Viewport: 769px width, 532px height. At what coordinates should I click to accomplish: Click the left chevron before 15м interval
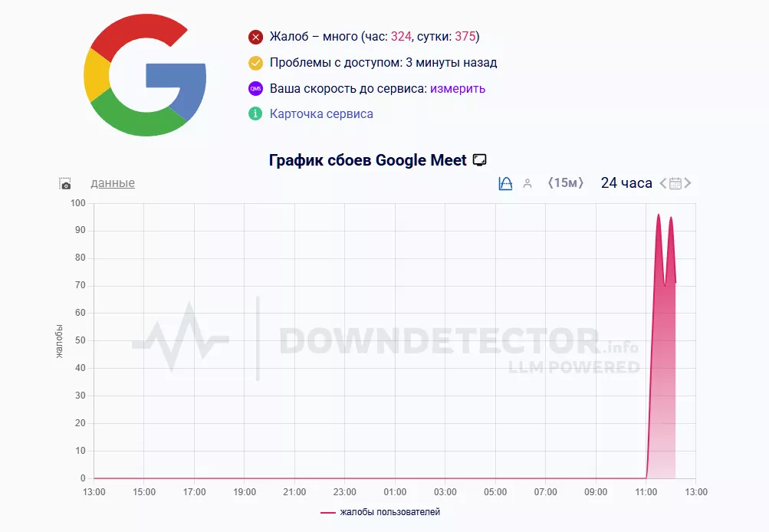click(549, 182)
